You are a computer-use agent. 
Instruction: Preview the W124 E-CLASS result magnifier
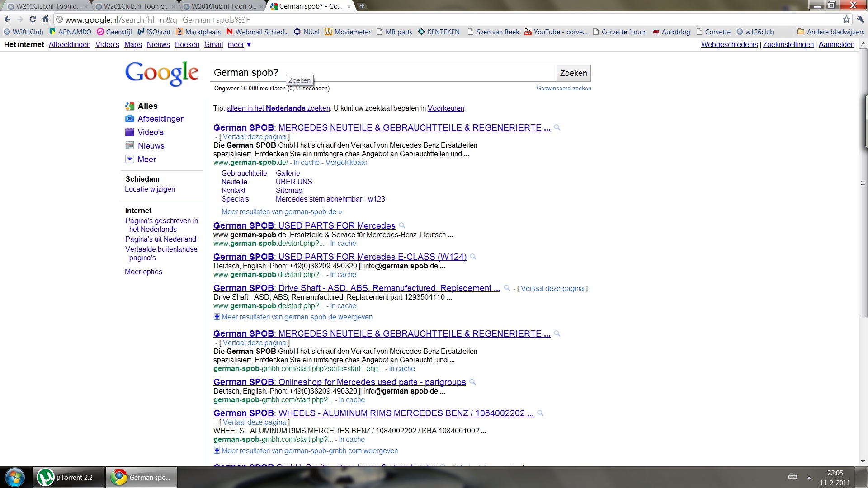point(473,257)
